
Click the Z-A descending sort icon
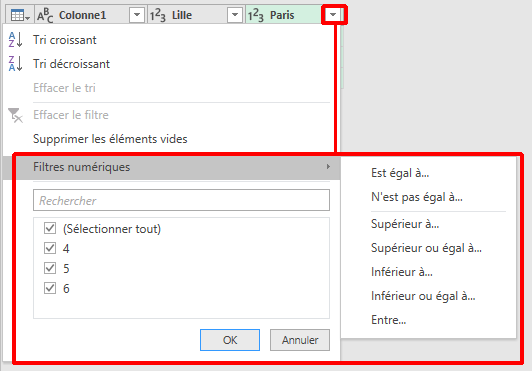[x=15, y=63]
